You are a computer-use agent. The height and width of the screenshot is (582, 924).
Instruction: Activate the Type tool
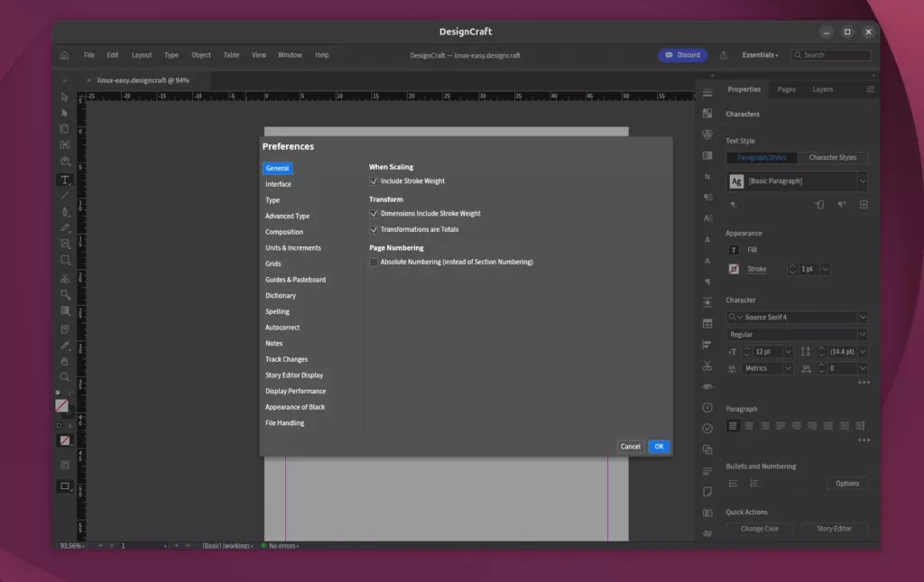[65, 180]
